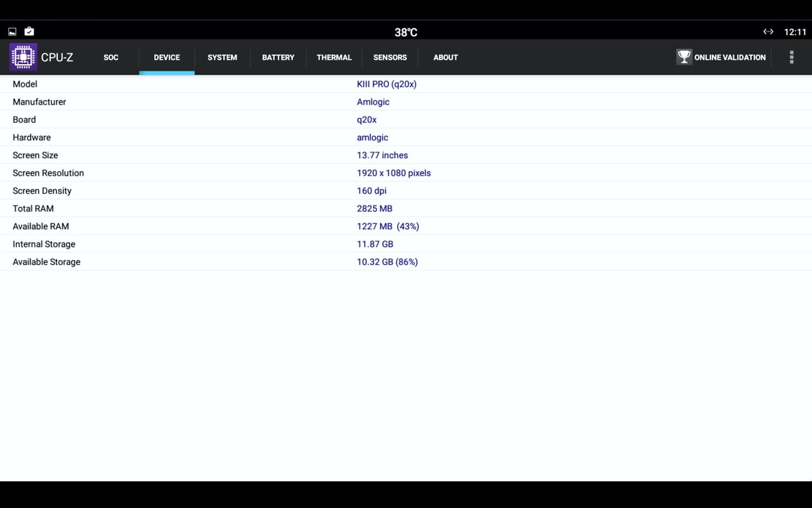Open the ABOUT tab
The height and width of the screenshot is (508, 812).
pos(445,57)
